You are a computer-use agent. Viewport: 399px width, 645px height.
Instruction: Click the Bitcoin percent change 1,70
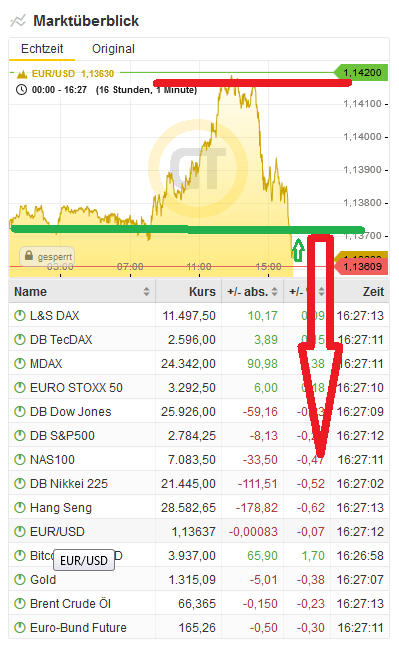pos(313,555)
